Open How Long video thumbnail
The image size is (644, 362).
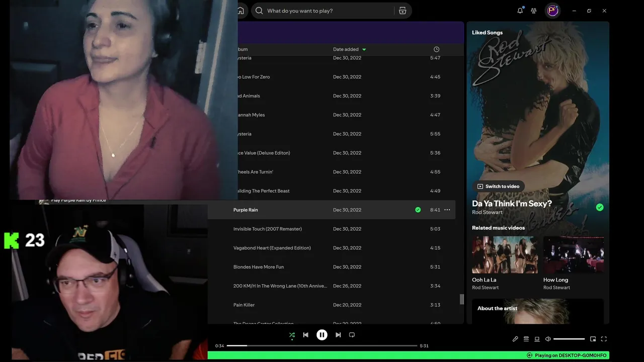tap(574, 255)
